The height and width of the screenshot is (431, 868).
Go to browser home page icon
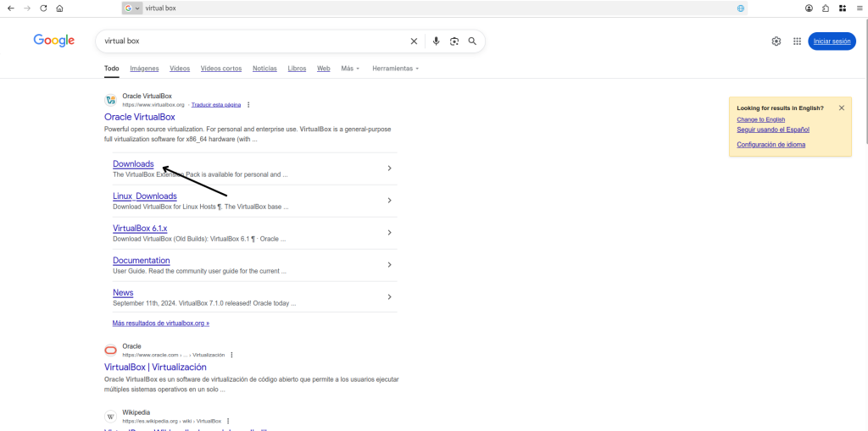click(59, 8)
